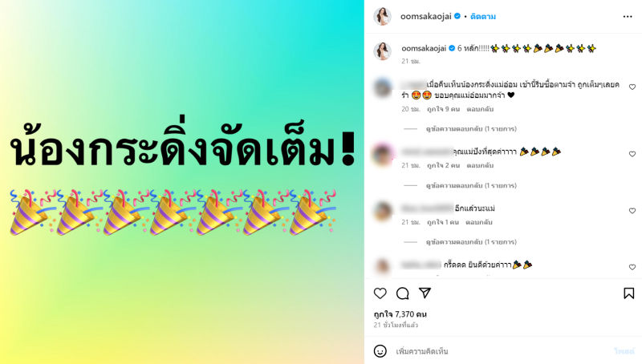Open emoji picker in the comment box

tap(380, 351)
